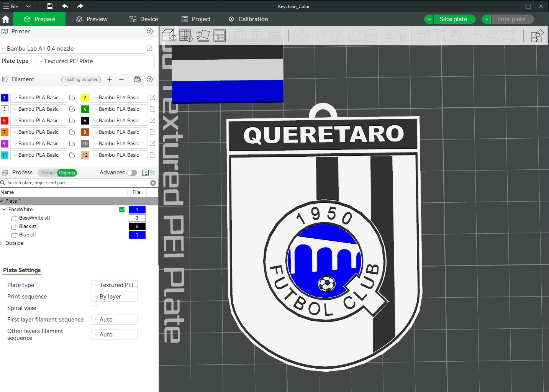This screenshot has width=549, height=392.
Task: Add a filament with the plus icon
Action: [x=110, y=79]
